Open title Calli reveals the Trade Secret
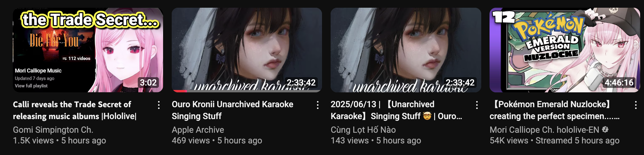644x155 pixels. (75, 110)
